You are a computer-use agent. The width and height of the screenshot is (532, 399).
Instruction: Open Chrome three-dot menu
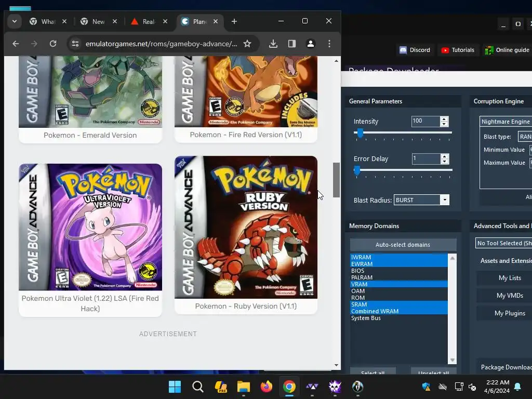coord(329,44)
